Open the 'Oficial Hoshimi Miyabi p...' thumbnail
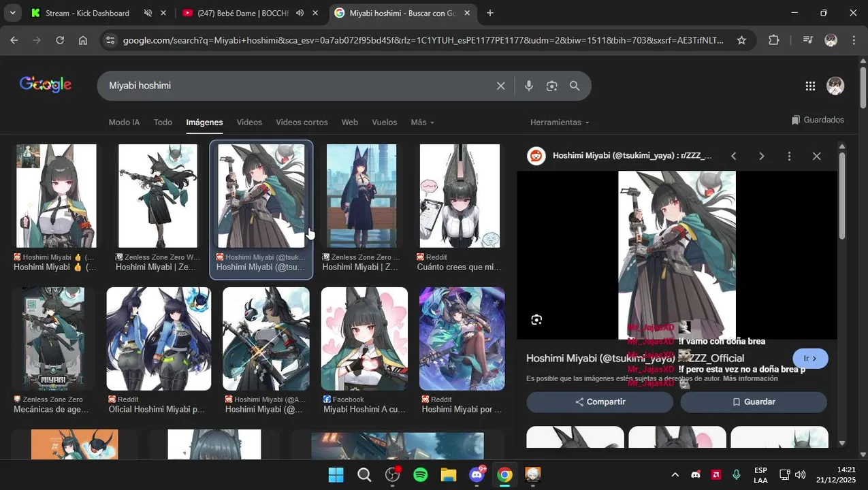This screenshot has height=490, width=868. click(x=159, y=339)
